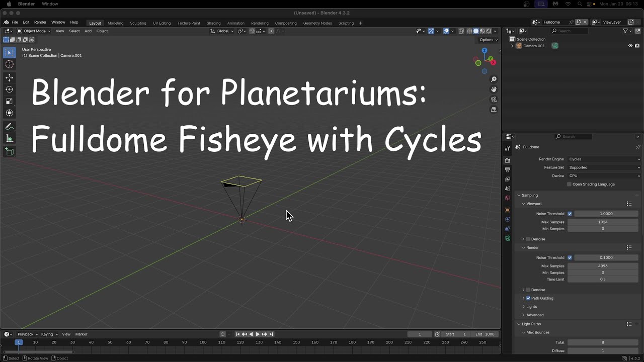Select the Add Cube tool
This screenshot has height=362, width=644.
click(9, 151)
